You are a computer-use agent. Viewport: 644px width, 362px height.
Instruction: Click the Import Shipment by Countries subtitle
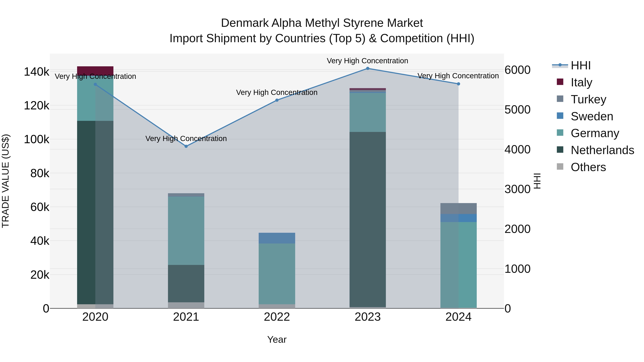[322, 38]
